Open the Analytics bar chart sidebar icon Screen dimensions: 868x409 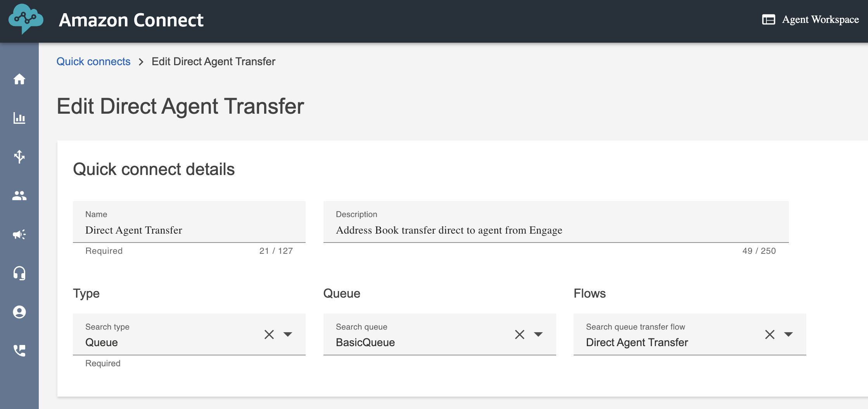(19, 118)
